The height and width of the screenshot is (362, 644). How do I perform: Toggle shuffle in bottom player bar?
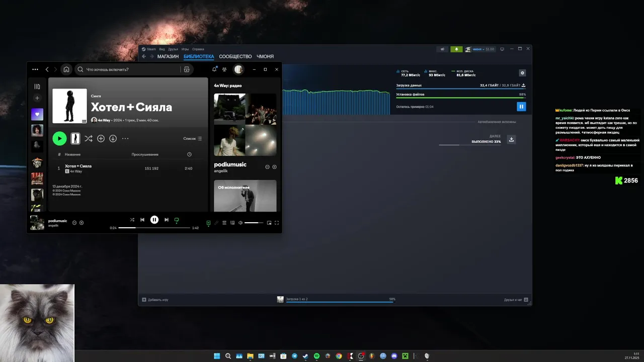point(132,220)
